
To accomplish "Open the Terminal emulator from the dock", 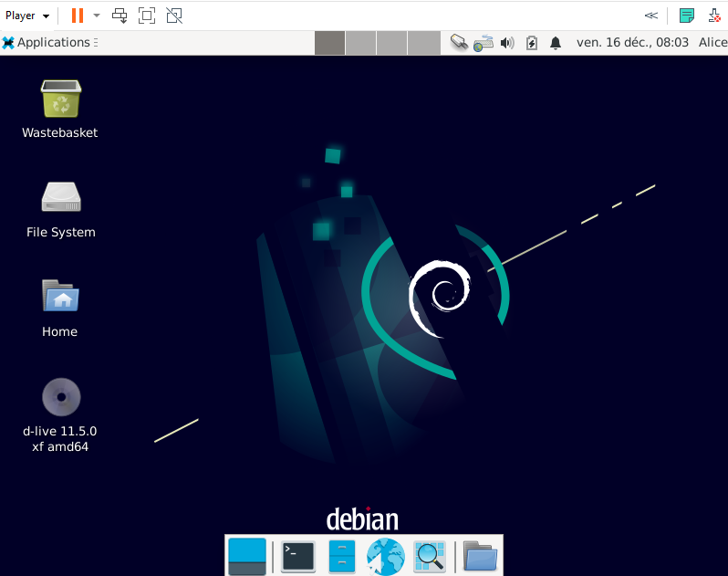I will pyautogui.click(x=298, y=555).
